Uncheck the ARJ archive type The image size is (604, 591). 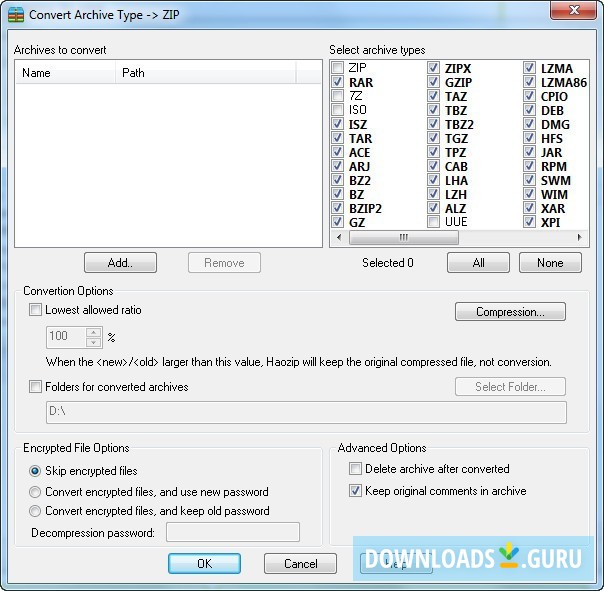pos(337,166)
